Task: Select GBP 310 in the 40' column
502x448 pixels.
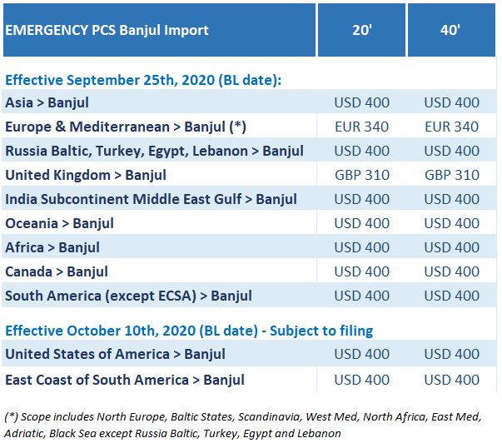Action: pyautogui.click(x=451, y=175)
